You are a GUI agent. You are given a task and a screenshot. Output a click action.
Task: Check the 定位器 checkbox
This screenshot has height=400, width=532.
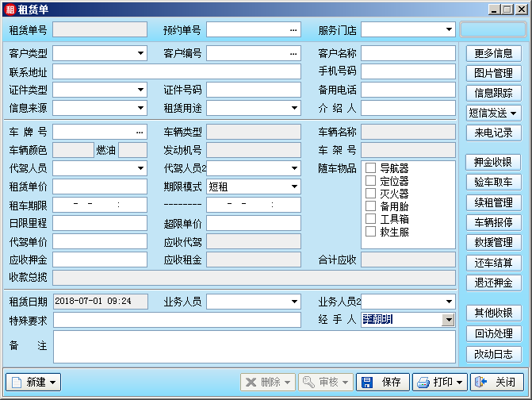click(370, 181)
